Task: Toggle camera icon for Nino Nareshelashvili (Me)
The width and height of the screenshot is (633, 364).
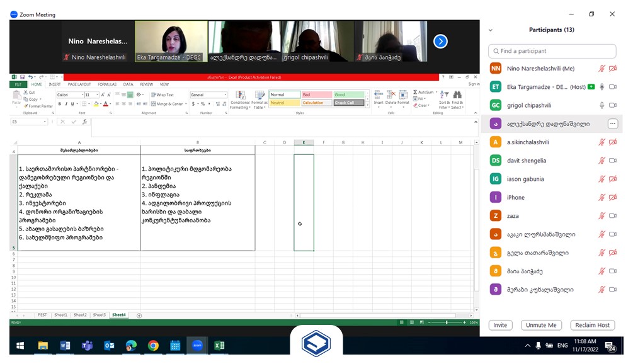Action: coord(613,69)
